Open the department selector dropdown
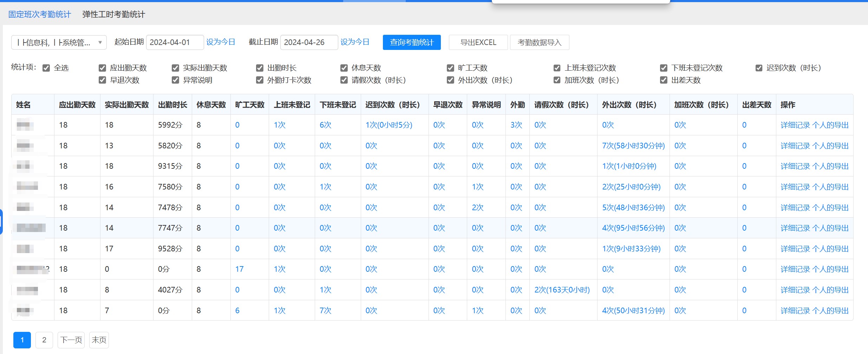This screenshot has width=868, height=354. tap(59, 43)
